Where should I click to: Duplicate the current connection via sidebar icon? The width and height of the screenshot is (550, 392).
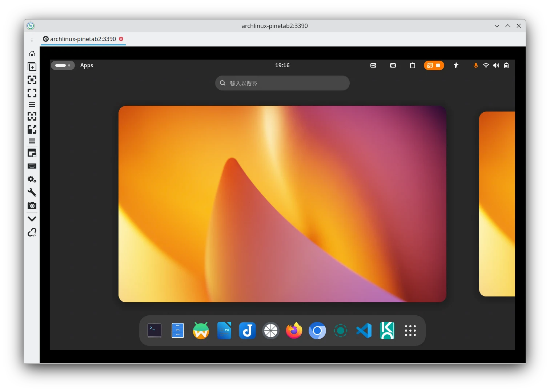(x=32, y=67)
